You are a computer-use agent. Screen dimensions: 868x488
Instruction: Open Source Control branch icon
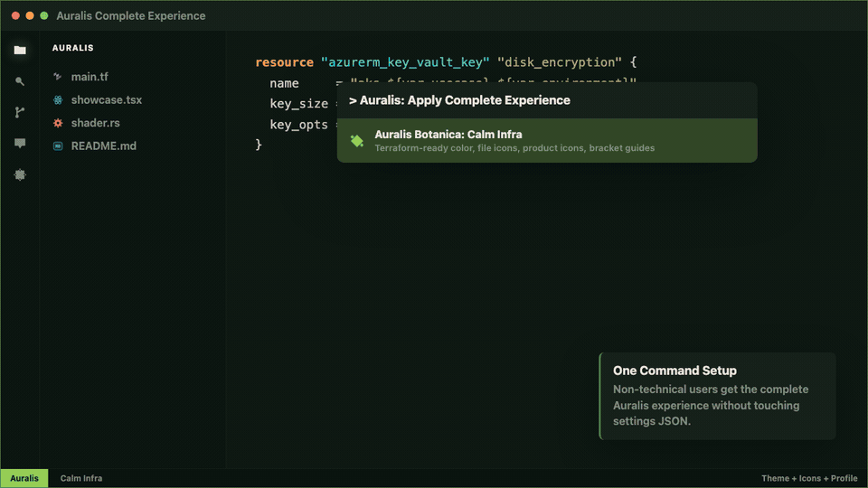(x=20, y=112)
